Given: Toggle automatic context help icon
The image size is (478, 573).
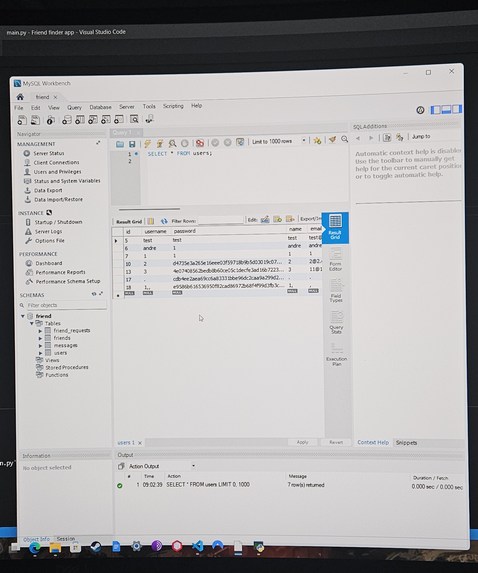Looking at the screenshot, I should click(x=399, y=137).
